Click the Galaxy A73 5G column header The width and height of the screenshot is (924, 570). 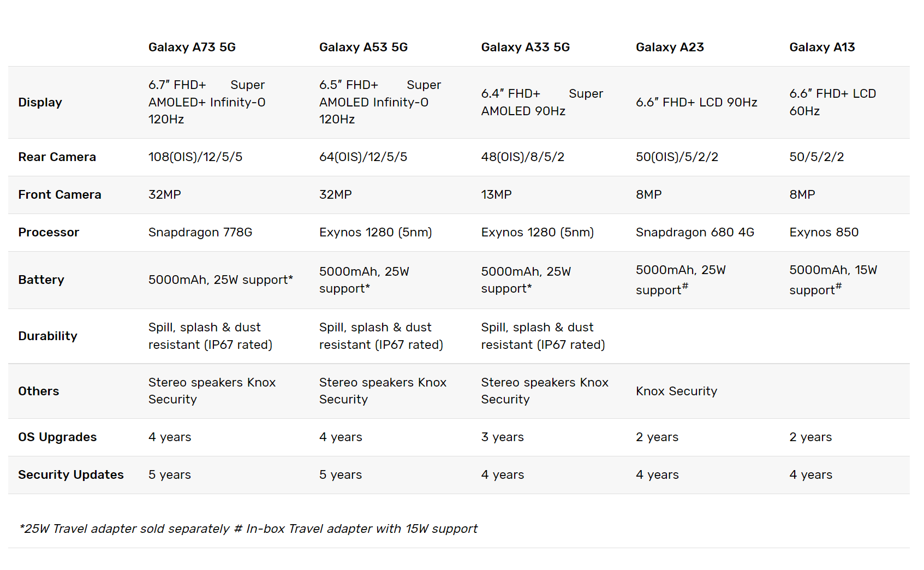(192, 48)
